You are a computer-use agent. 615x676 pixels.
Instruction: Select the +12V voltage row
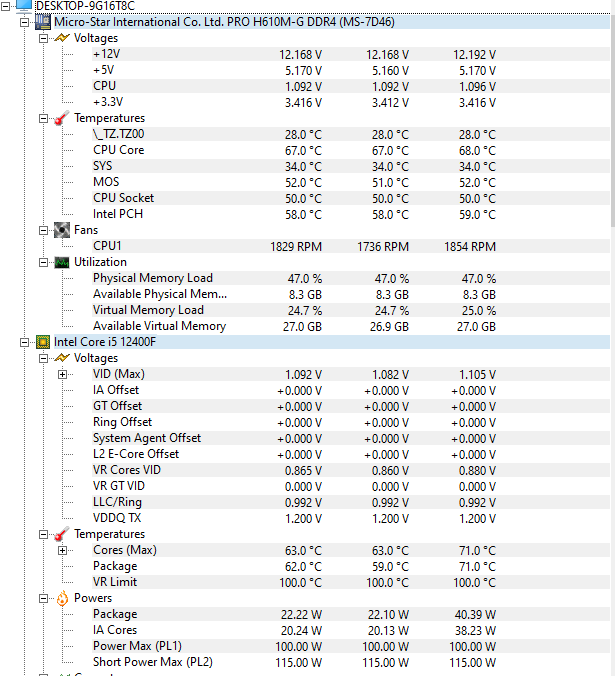pos(350,54)
